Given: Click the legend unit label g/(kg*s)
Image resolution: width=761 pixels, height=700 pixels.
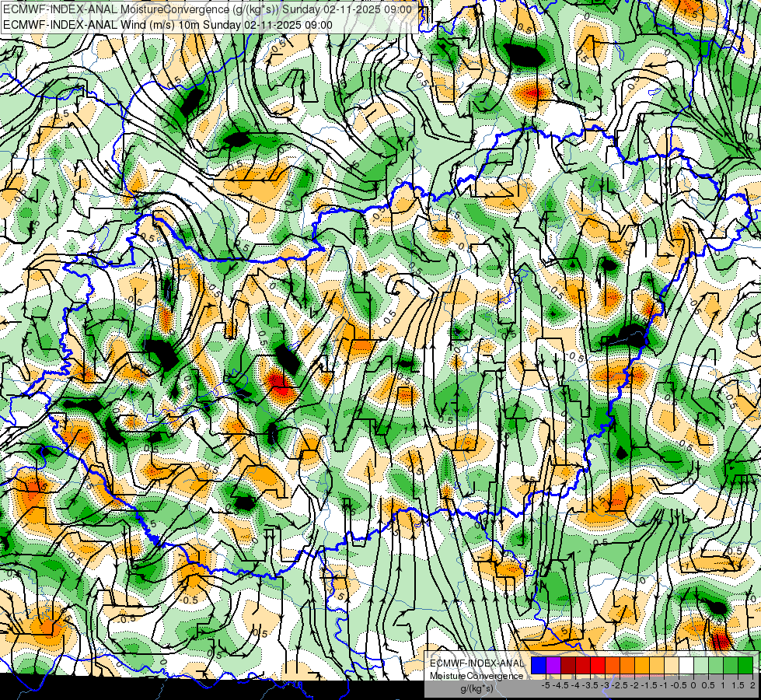Looking at the screenshot, I should (x=476, y=689).
